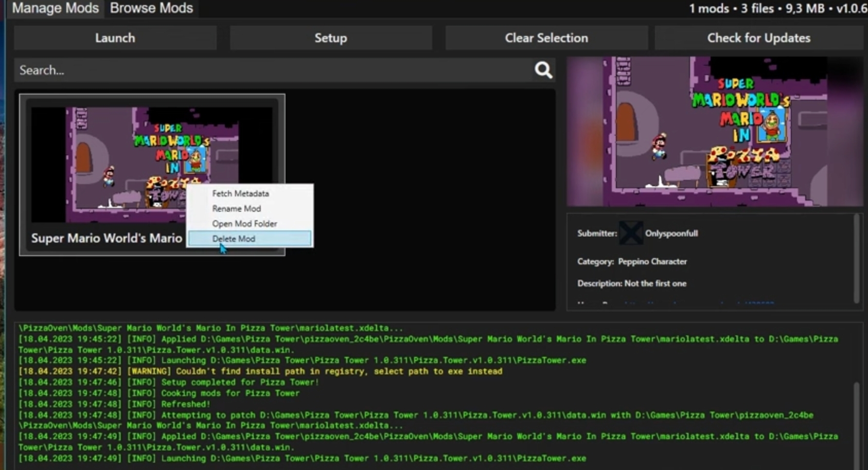Click the 19:47:48 Attempting to patch log line

[x=416, y=420]
